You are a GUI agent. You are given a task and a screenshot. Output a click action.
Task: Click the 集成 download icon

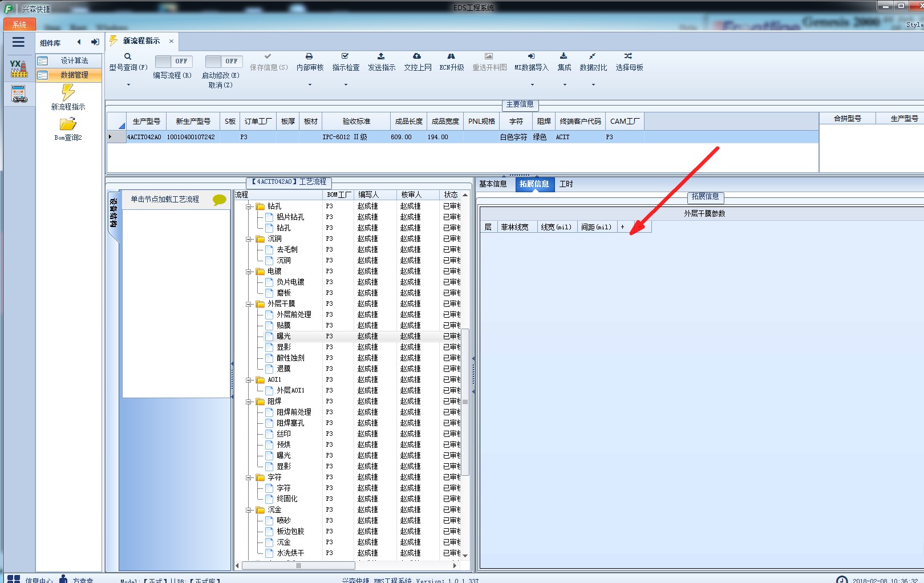[x=564, y=56]
